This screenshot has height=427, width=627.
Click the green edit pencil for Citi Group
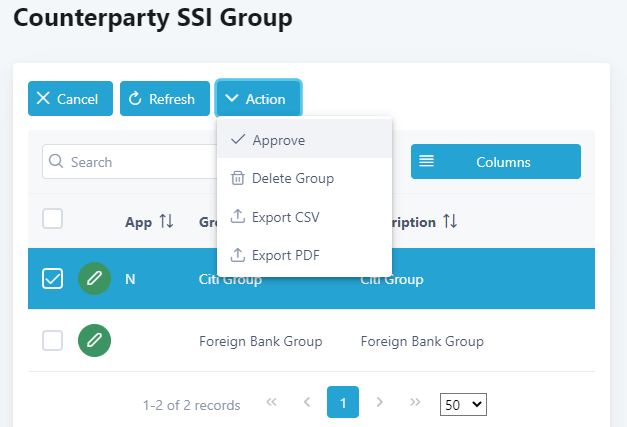point(94,279)
